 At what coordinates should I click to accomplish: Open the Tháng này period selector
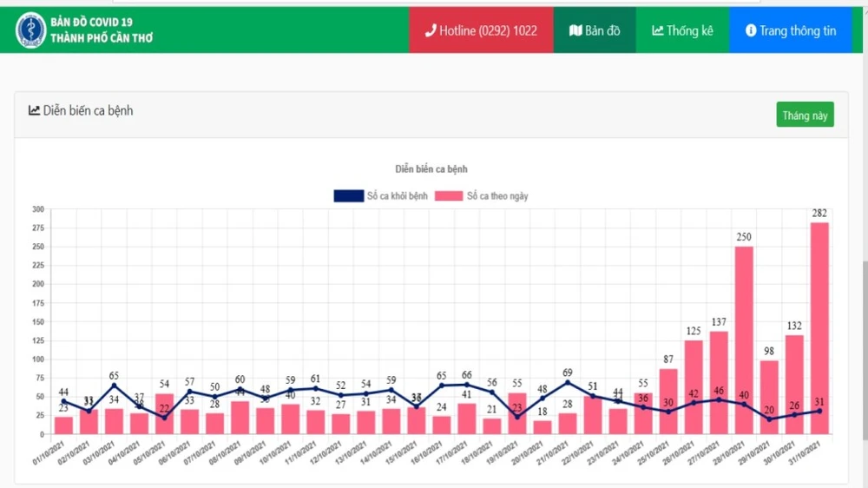point(805,115)
